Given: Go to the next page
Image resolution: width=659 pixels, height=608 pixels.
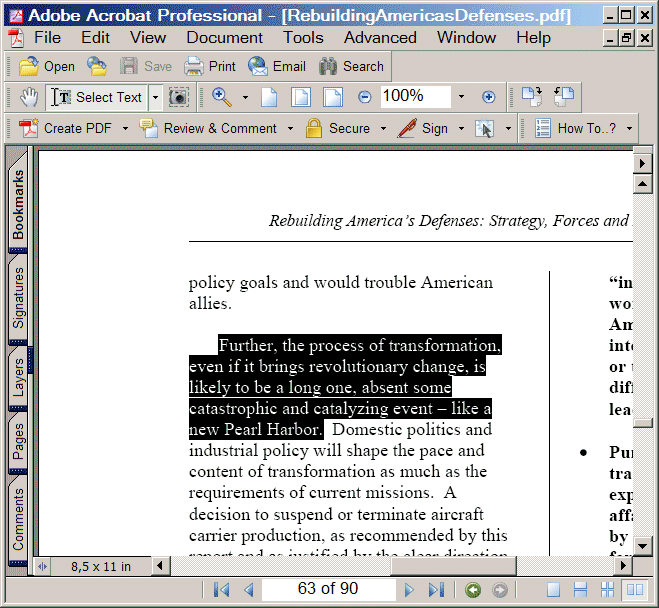Looking at the screenshot, I should pos(409,590).
